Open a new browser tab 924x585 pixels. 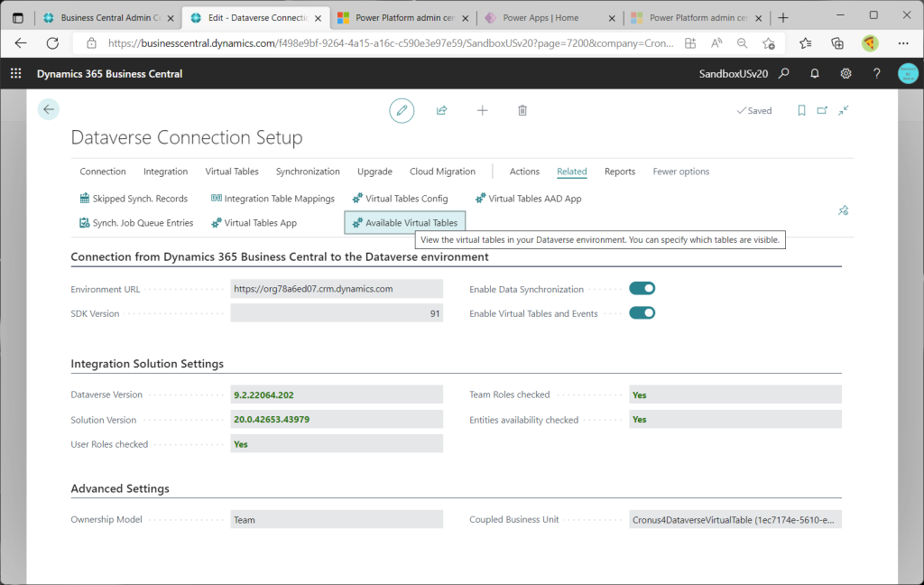783,18
